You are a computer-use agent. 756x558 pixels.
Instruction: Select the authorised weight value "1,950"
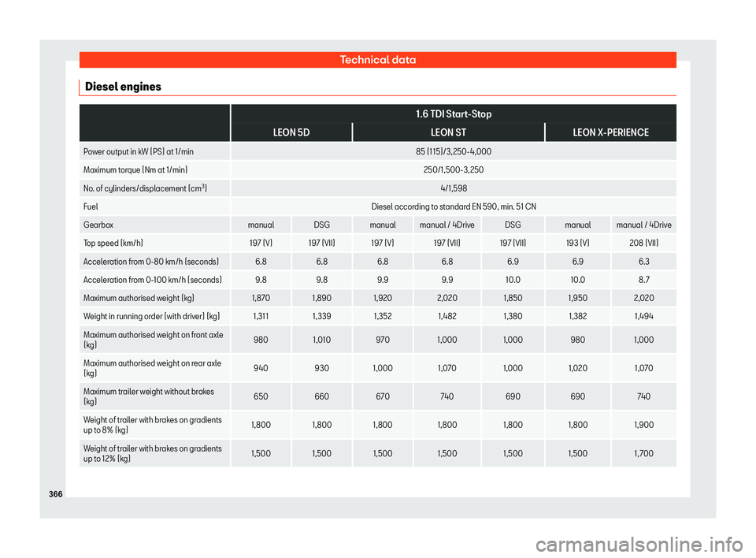point(577,298)
